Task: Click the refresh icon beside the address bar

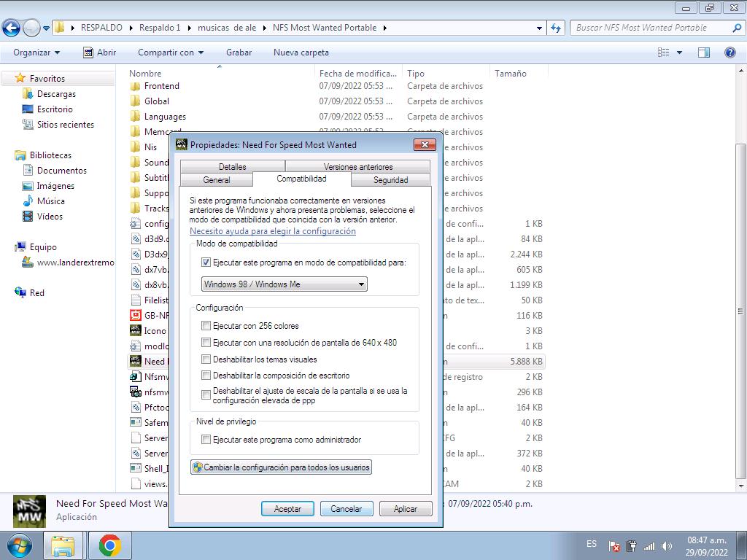Action: 557,28
